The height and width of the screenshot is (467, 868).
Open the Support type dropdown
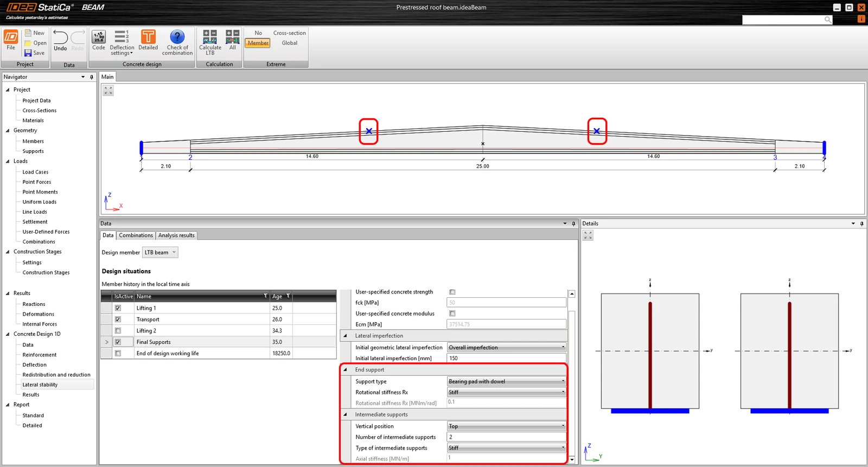[507, 381]
